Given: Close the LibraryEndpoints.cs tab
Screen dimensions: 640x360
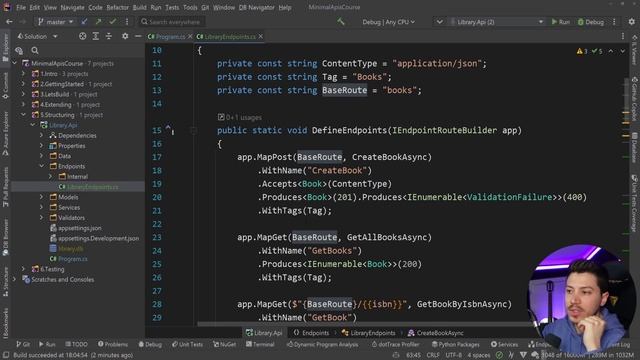Looking at the screenshot, I should click(261, 36).
